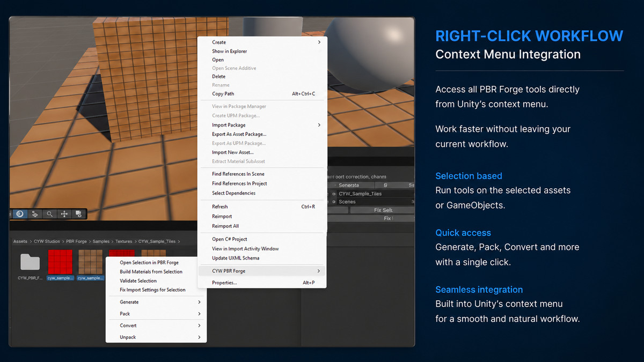Image resolution: width=644 pixels, height=362 pixels.
Task: Open the CYW_PBR_F... folder icon
Action: [30, 262]
